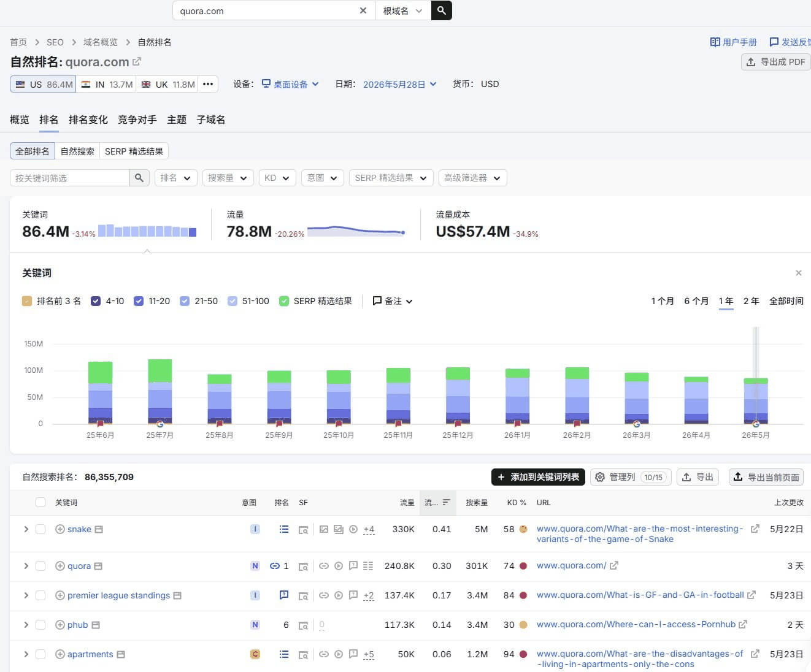Click the add icon beside snake keyword
Viewport: 811px width, 672px height.
click(x=60, y=529)
